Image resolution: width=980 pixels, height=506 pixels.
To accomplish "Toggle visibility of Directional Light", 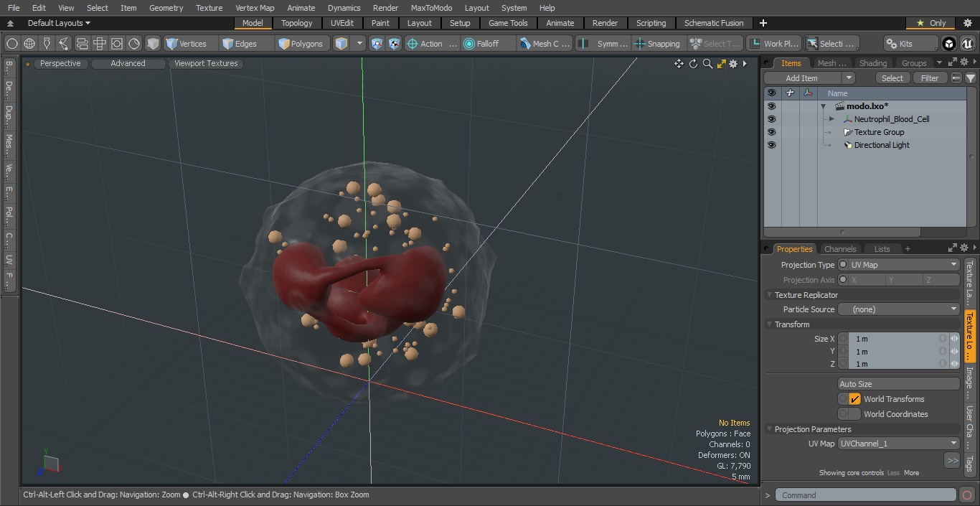I will click(771, 145).
